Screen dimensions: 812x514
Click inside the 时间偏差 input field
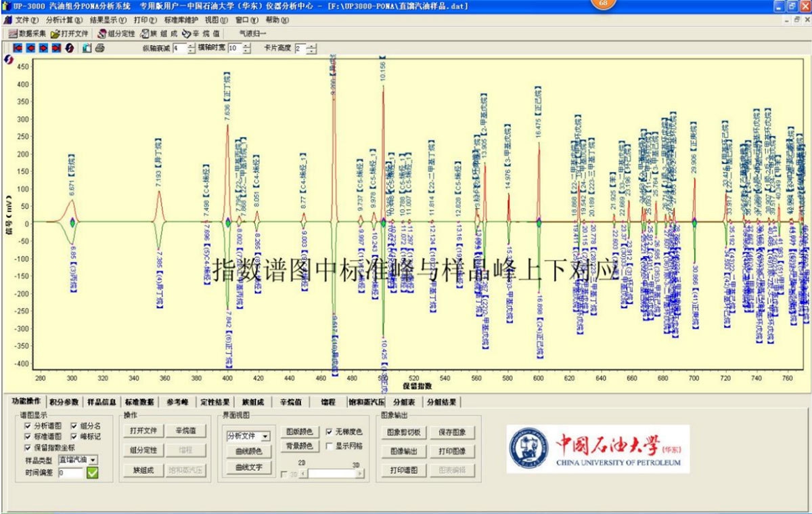[x=69, y=472]
